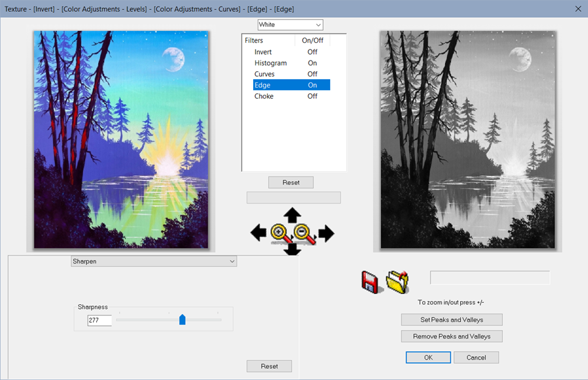
Task: Click the pan down arrow icon
Action: click(292, 250)
